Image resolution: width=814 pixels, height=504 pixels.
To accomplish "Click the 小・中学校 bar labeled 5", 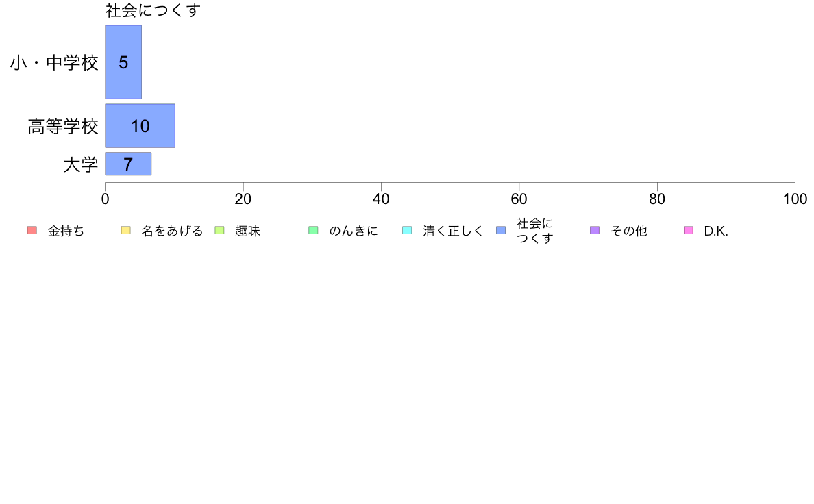I will tap(123, 62).
